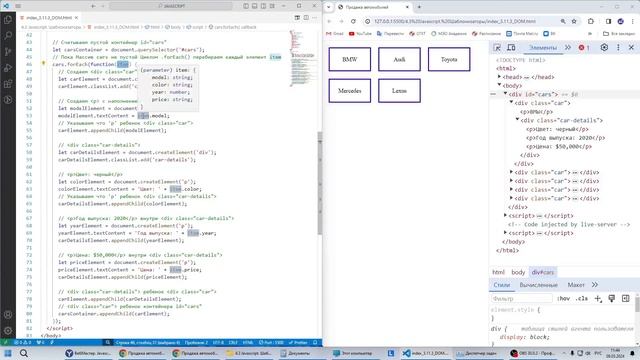Click the lightbulb quick-fix icon on line 46
Viewport: 640px width, 360px height.
tap(44, 63)
